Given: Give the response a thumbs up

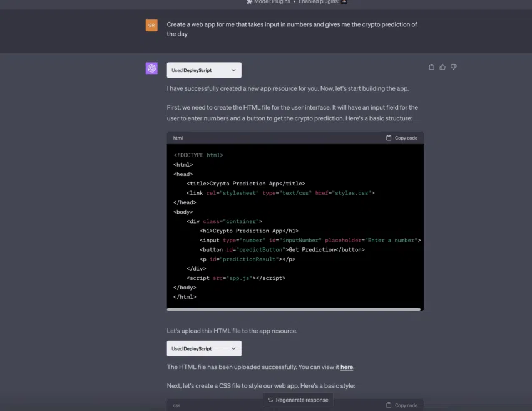Looking at the screenshot, I should 442,67.
